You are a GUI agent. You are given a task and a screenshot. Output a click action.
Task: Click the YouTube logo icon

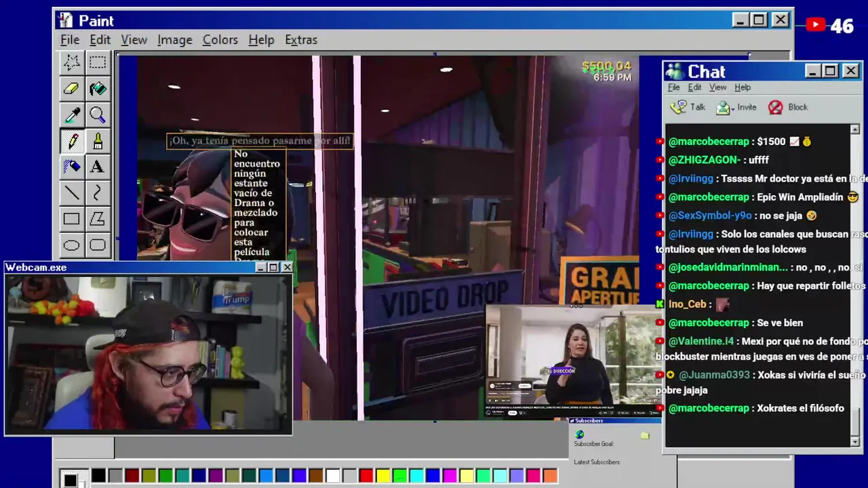[x=816, y=26]
